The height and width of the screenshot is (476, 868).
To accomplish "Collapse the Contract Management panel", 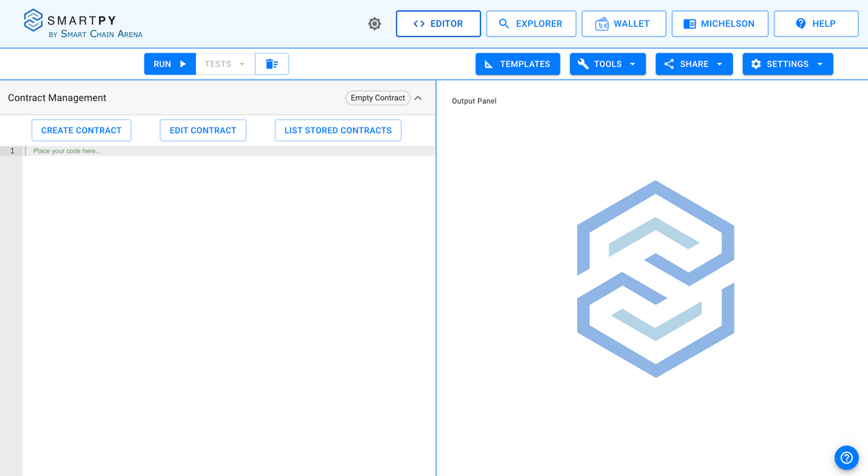I will 418,98.
